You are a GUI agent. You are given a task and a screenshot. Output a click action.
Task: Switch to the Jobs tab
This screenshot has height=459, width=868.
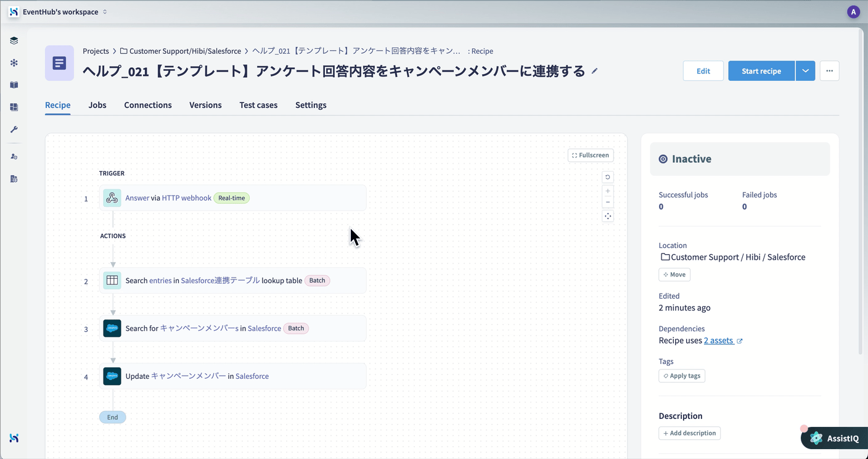point(97,105)
